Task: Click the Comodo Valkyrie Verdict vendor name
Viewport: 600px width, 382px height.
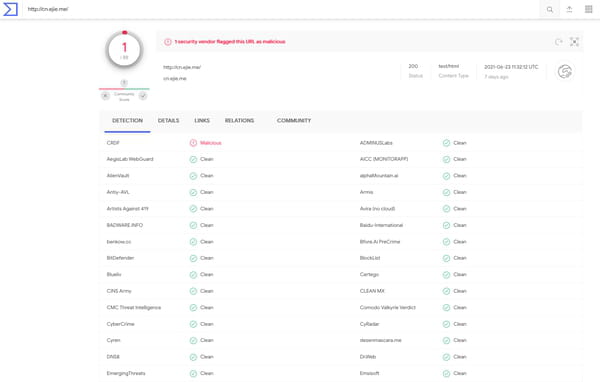Action: 388,307
